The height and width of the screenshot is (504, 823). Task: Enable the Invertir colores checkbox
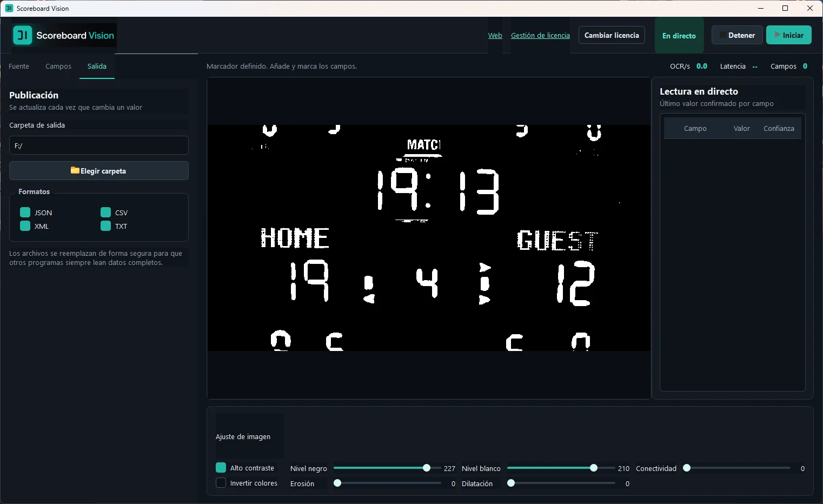pos(221,483)
